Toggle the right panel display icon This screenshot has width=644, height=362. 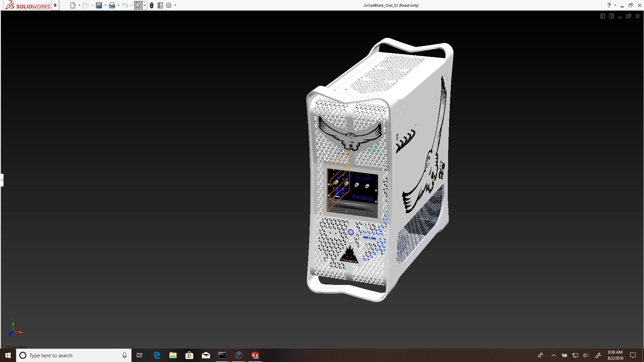[611, 16]
